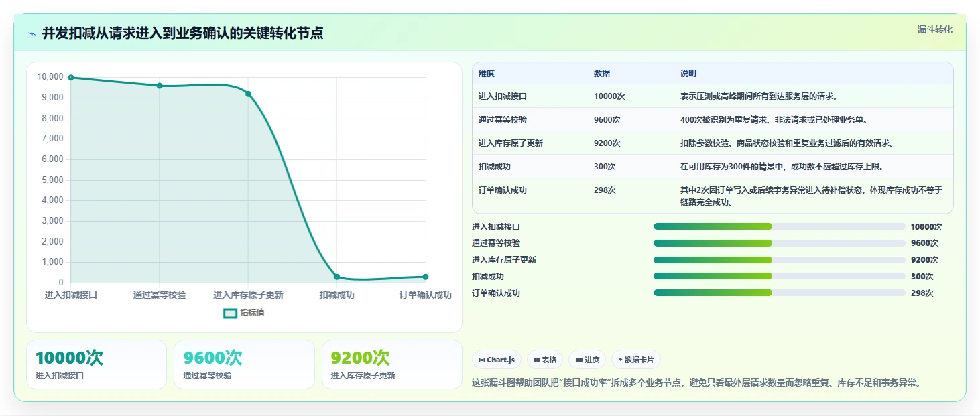Click the 进入库存原子更新 table row label
This screenshot has height=416, width=980.
tap(511, 143)
